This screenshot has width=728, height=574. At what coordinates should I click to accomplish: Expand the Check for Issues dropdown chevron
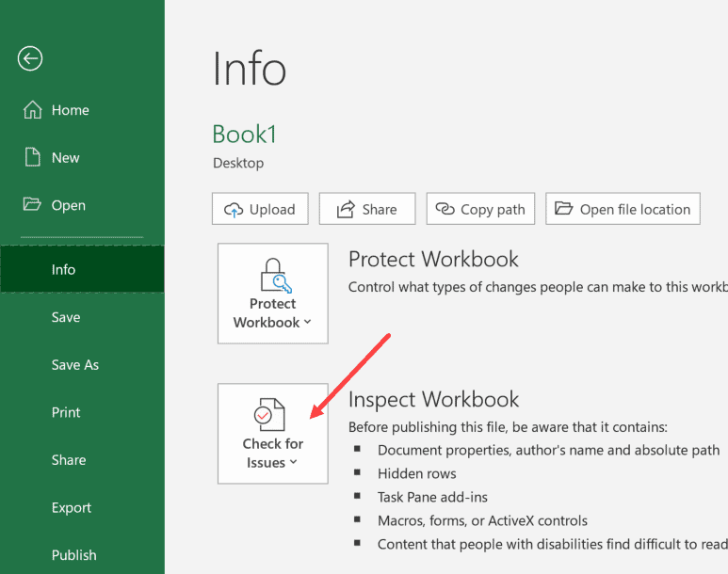[x=294, y=463]
